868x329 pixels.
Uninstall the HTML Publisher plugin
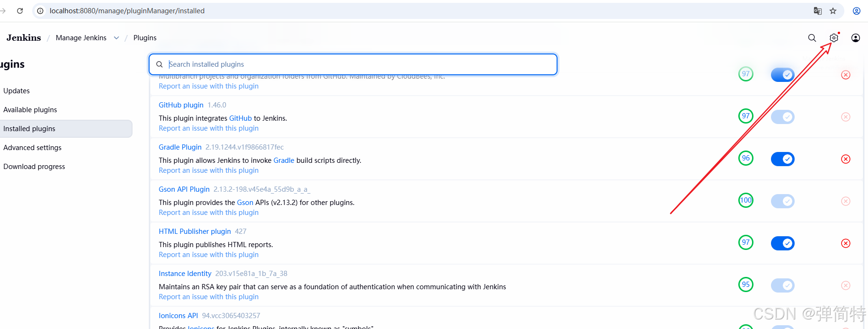846,243
